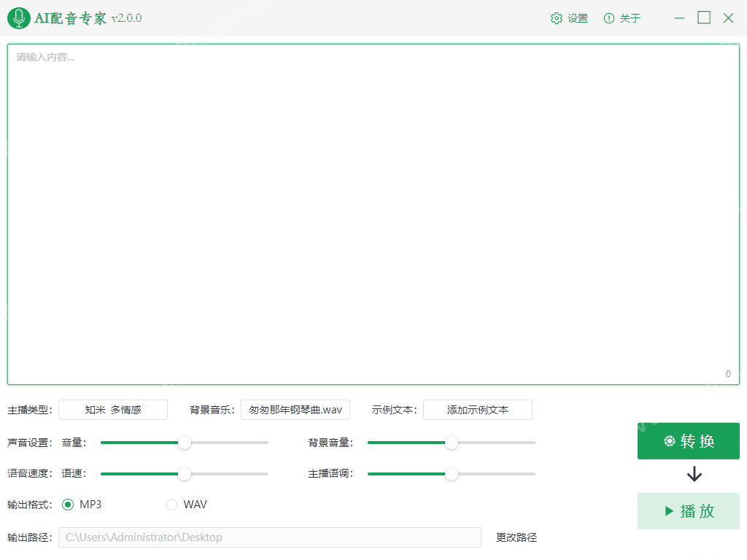Click 添加示例文本 to add sample text
The height and width of the screenshot is (560, 747).
point(478,410)
